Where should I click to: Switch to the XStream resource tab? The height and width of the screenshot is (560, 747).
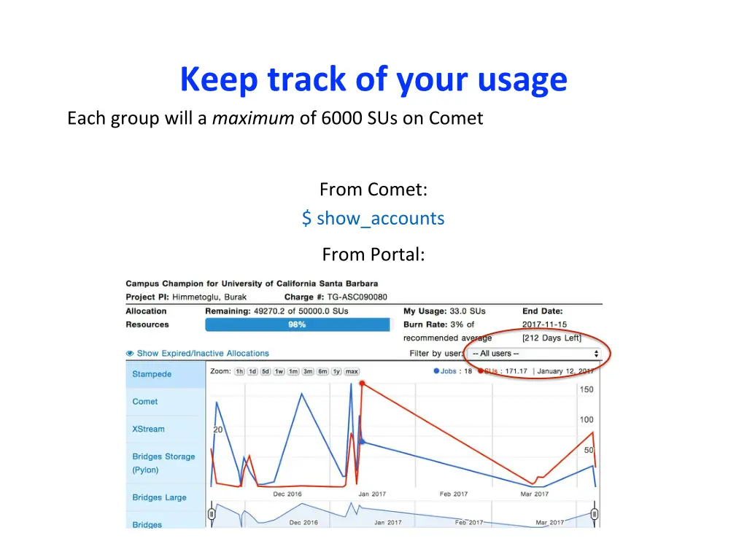tap(166, 429)
